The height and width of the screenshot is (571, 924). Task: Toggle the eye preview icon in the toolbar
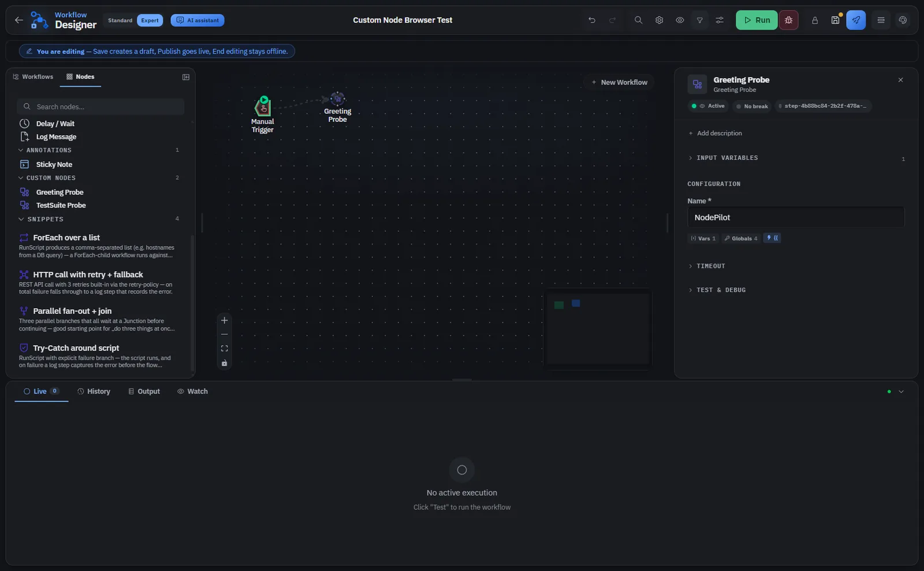click(680, 20)
